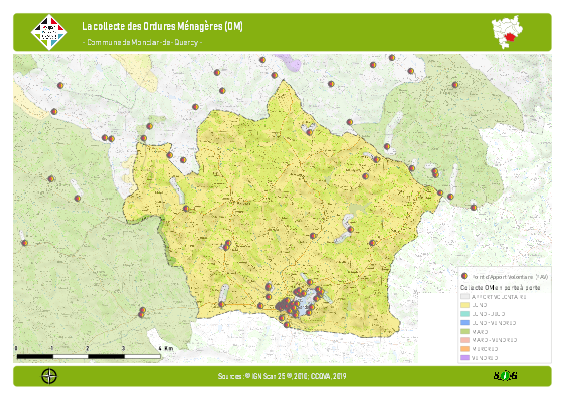Screen dimensions: 565x400
Task: Click the locator mini-map with red commune
Action: click(507, 32)
